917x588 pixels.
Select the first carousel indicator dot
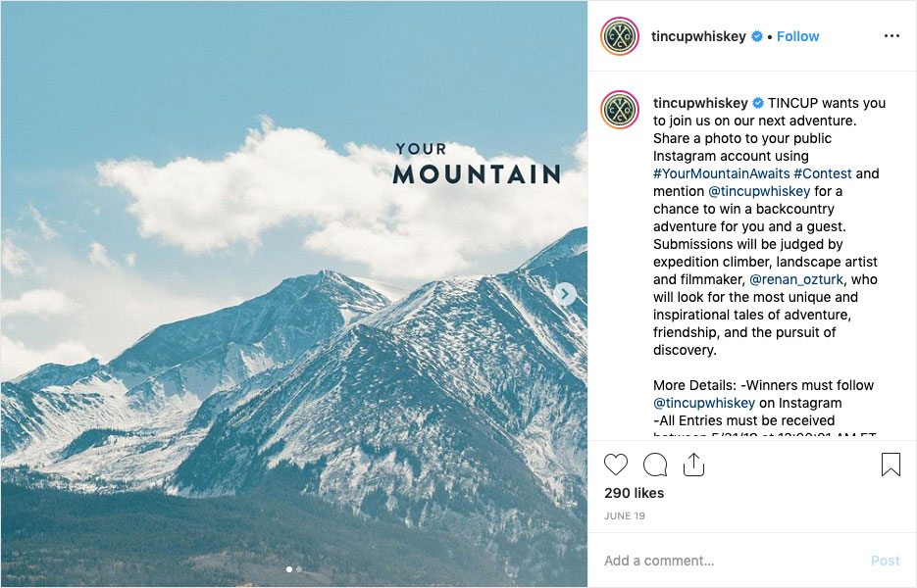tap(288, 568)
